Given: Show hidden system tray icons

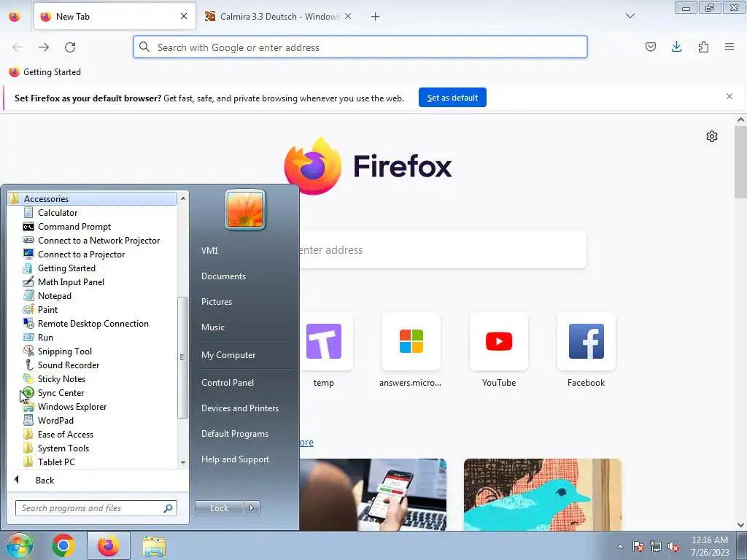Looking at the screenshot, I should coord(620,547).
